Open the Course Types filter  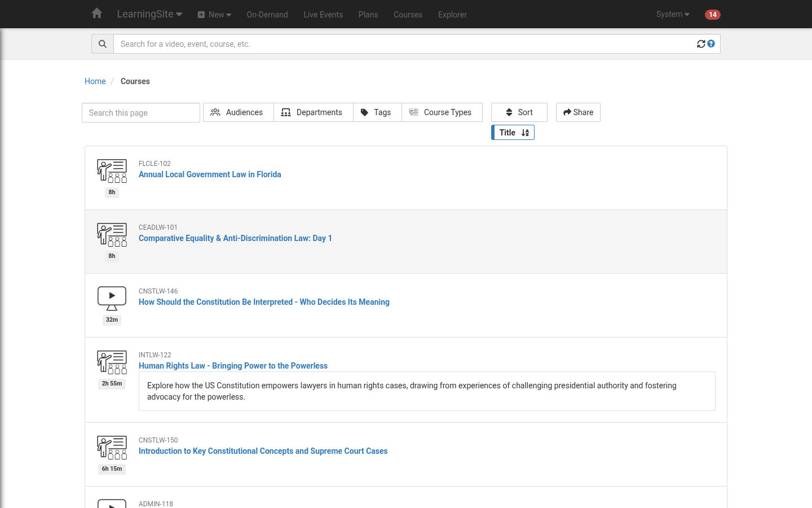coord(442,112)
